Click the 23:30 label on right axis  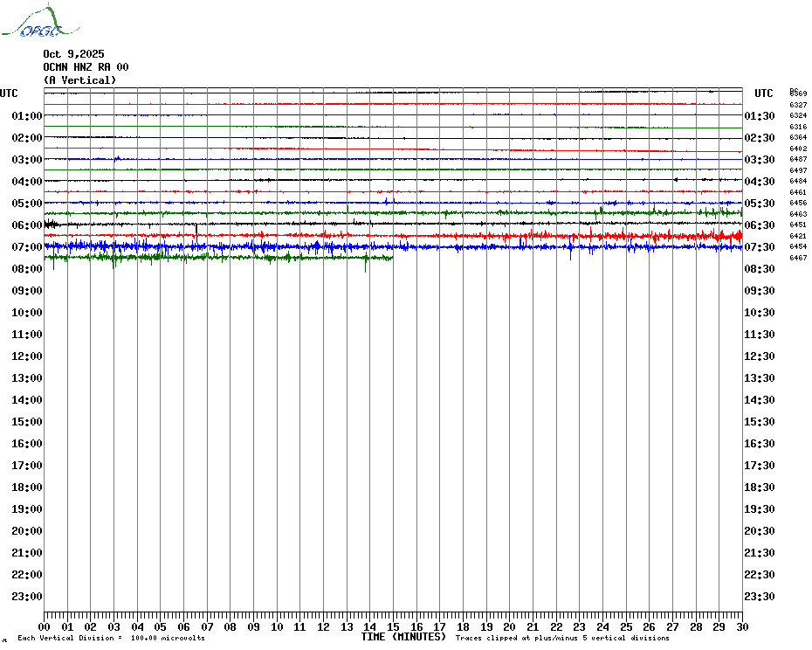(760, 596)
